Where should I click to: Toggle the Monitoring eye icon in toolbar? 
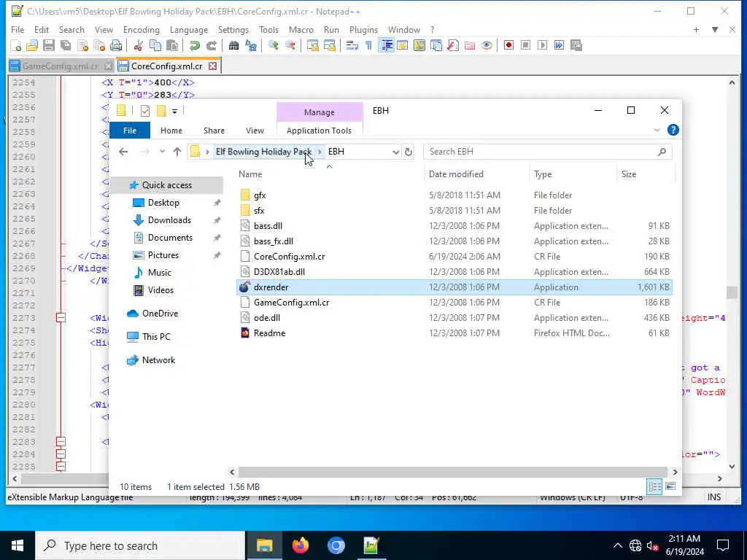487,46
